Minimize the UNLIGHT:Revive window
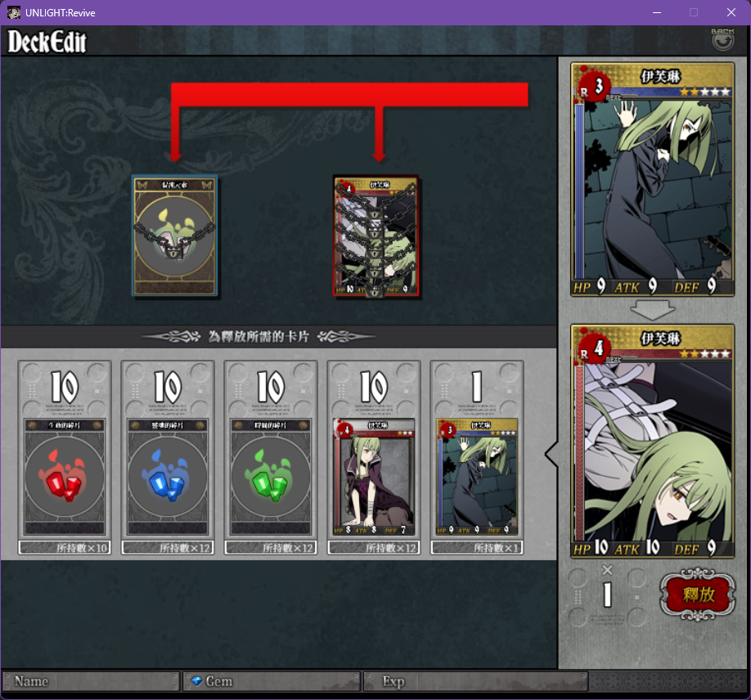This screenshot has width=751, height=700. tap(657, 12)
